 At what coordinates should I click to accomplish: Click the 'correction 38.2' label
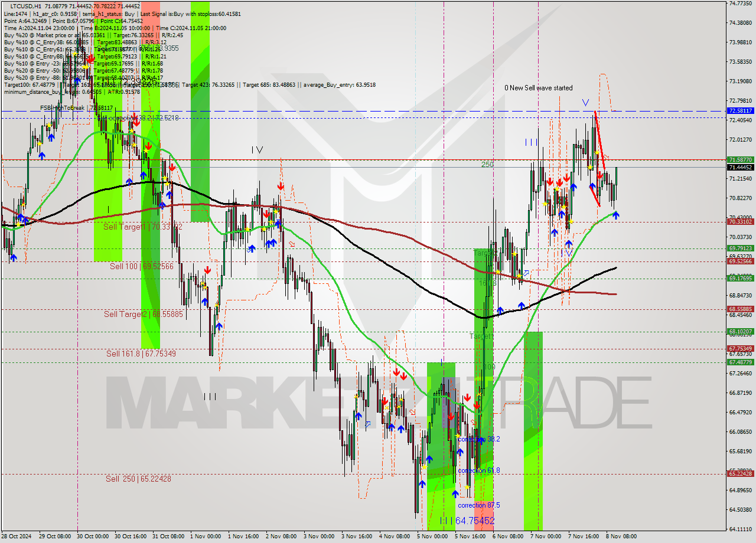point(479,439)
